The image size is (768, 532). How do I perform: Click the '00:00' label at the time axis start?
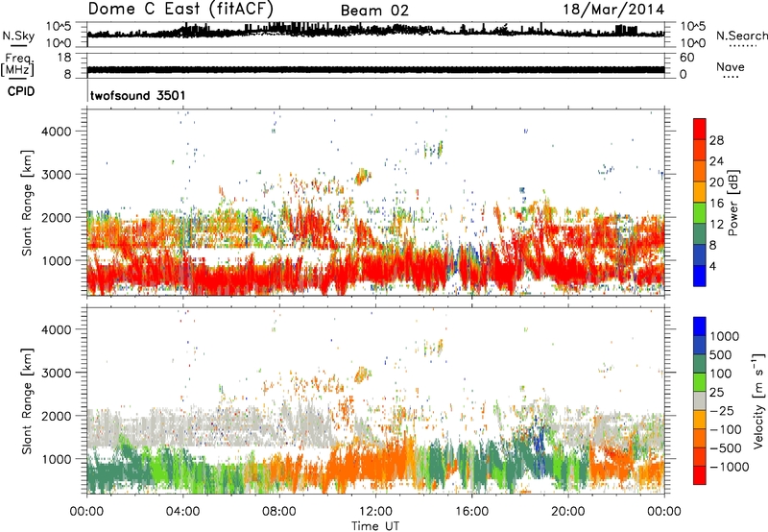point(86,512)
